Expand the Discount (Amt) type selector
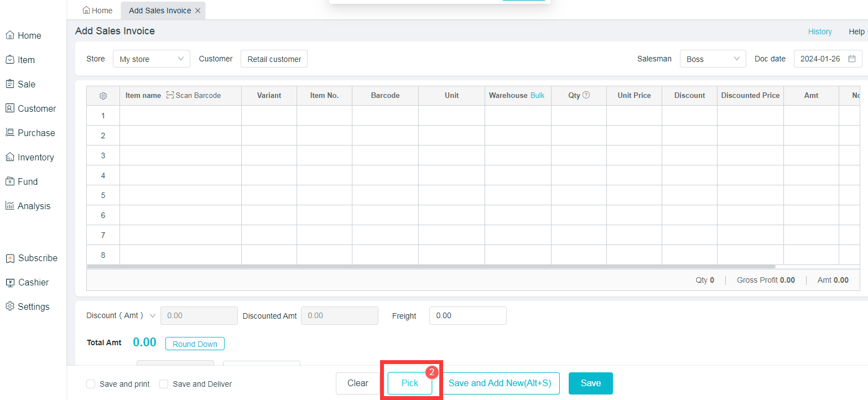The height and width of the screenshot is (400, 868). pos(153,315)
